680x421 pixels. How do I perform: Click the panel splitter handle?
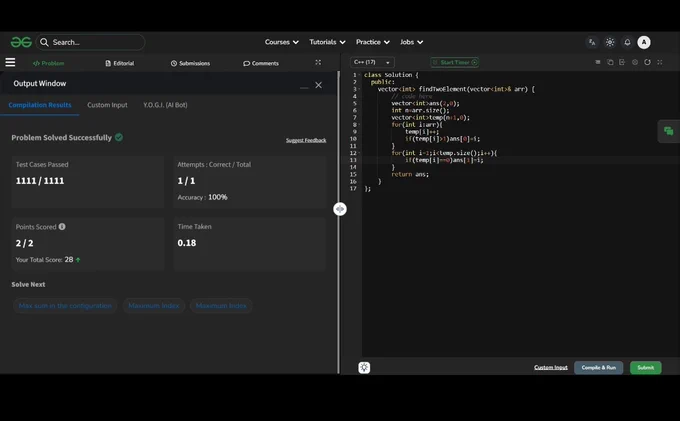[340, 209]
